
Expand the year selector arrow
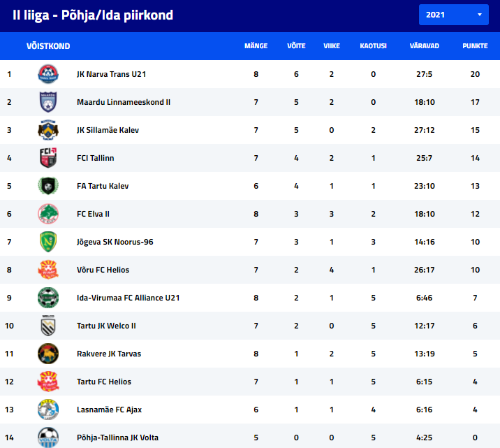(x=479, y=15)
